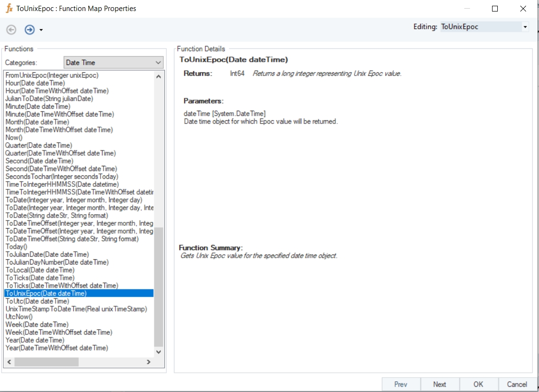Maximize the Function Map Properties window
This screenshot has width=539, height=392.
pyautogui.click(x=495, y=9)
